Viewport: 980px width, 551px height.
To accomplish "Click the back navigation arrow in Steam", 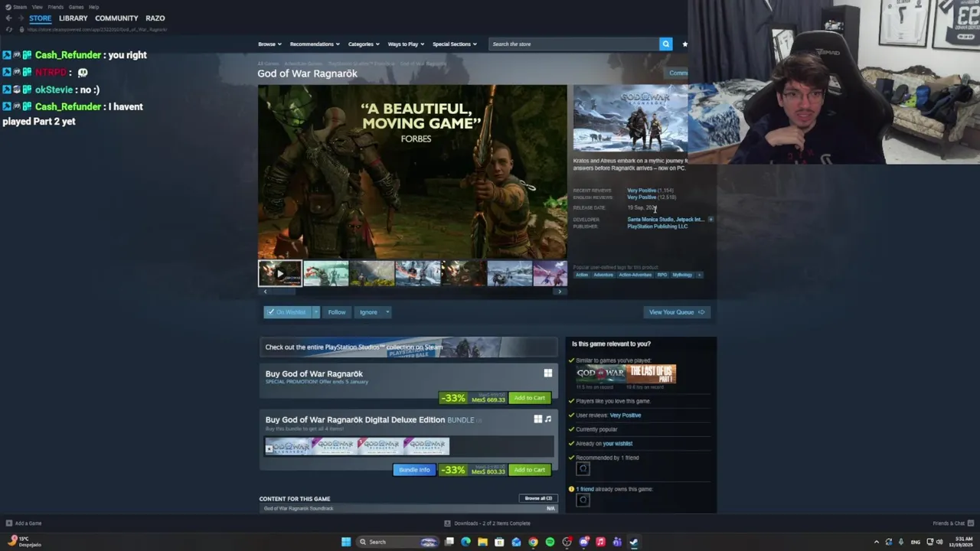I will coord(8,18).
